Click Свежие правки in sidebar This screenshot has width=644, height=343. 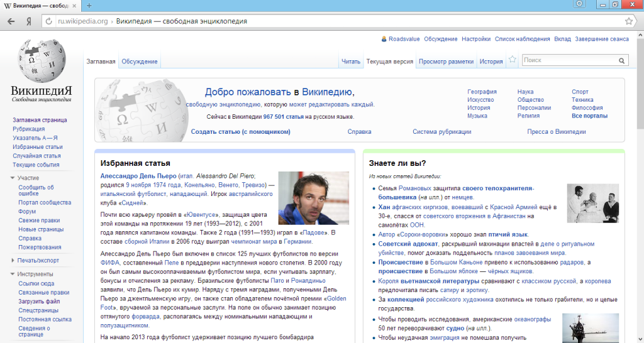click(39, 220)
